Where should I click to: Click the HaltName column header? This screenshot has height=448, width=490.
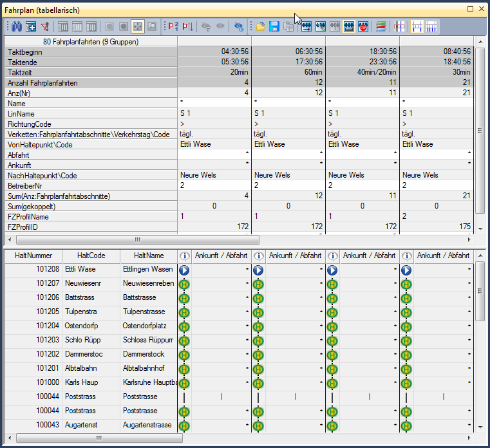(x=149, y=256)
